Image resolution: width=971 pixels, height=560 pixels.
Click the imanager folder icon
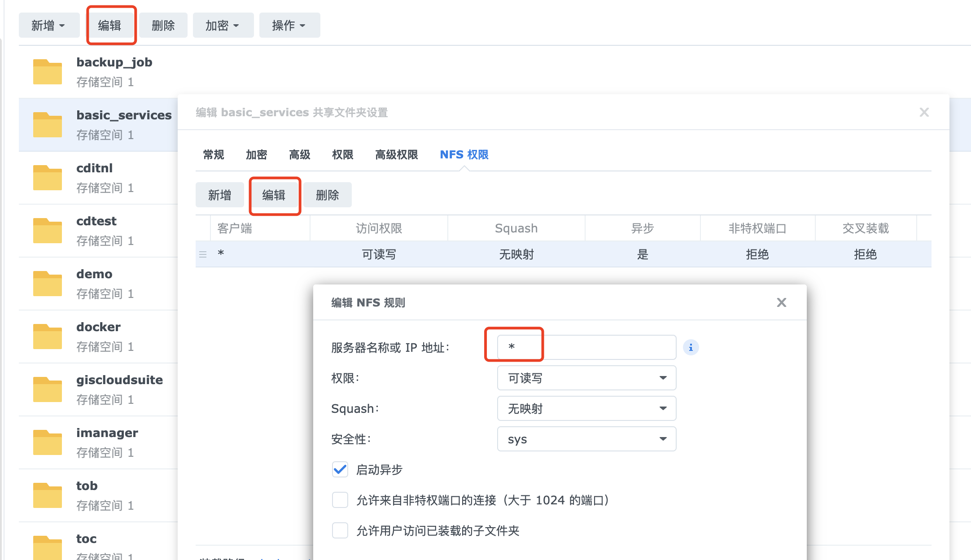point(47,442)
